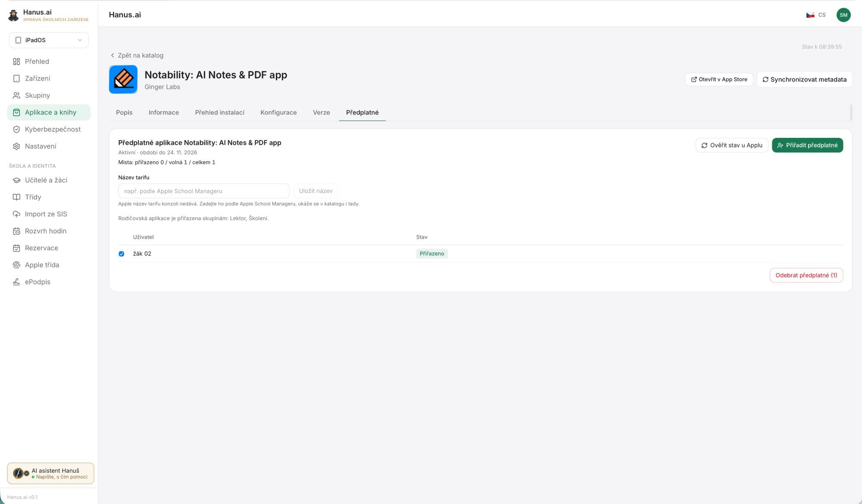The height and width of the screenshot is (504, 862).
Task: Click Otevřít v App Store button
Action: coord(719,79)
